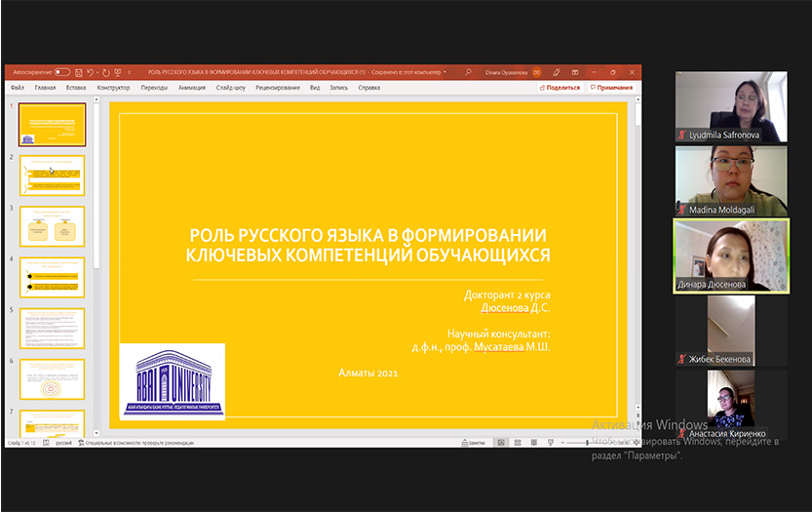This screenshot has height=512, width=812.
Task: Click the Save icon in title bar
Action: coord(78,72)
